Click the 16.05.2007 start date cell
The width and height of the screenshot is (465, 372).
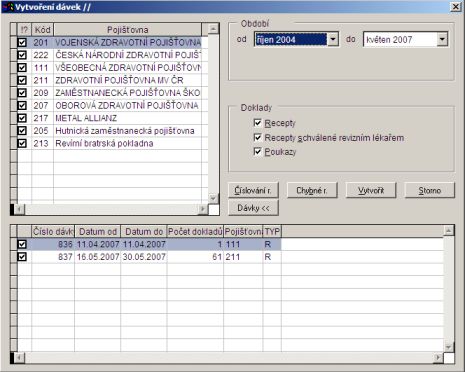(98, 257)
